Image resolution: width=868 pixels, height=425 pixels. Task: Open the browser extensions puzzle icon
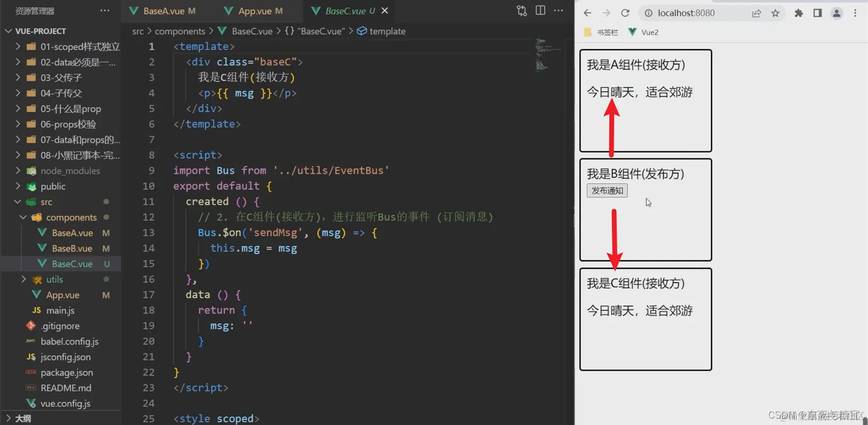[x=799, y=13]
